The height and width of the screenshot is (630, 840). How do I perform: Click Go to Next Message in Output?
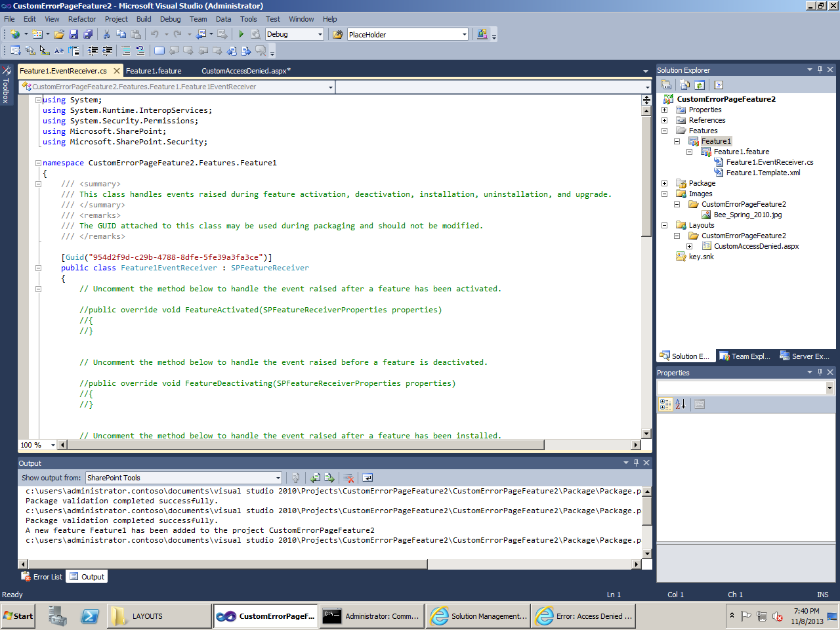click(x=330, y=478)
